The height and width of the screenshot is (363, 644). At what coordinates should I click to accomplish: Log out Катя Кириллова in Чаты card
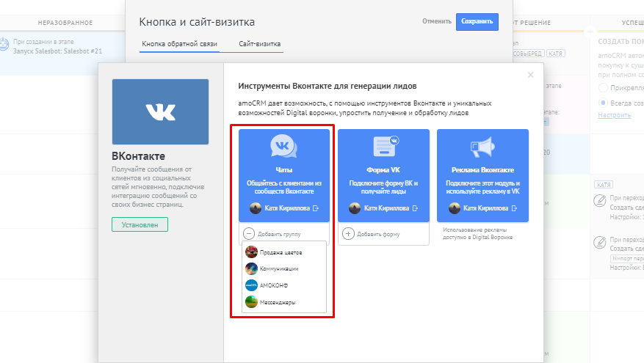[x=316, y=209]
